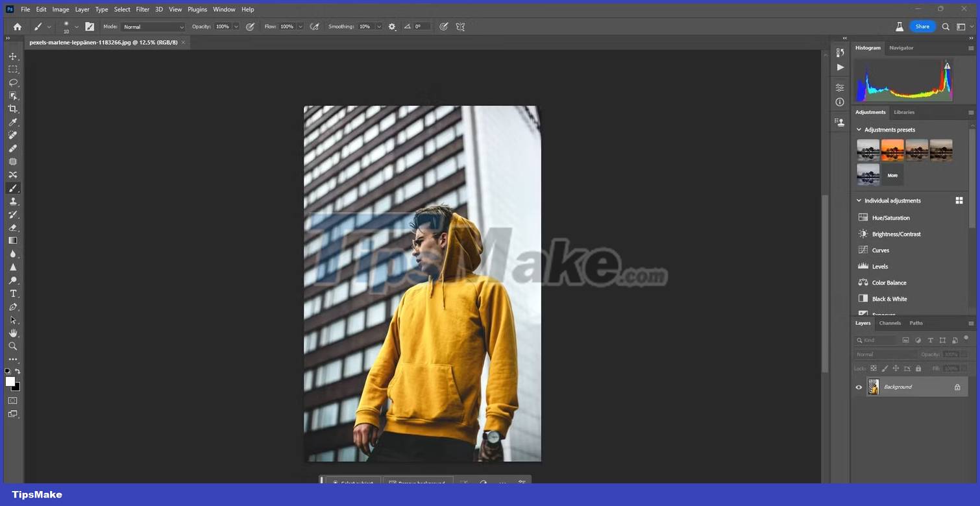Select the Lasso tool
The image size is (980, 506).
[x=13, y=82]
